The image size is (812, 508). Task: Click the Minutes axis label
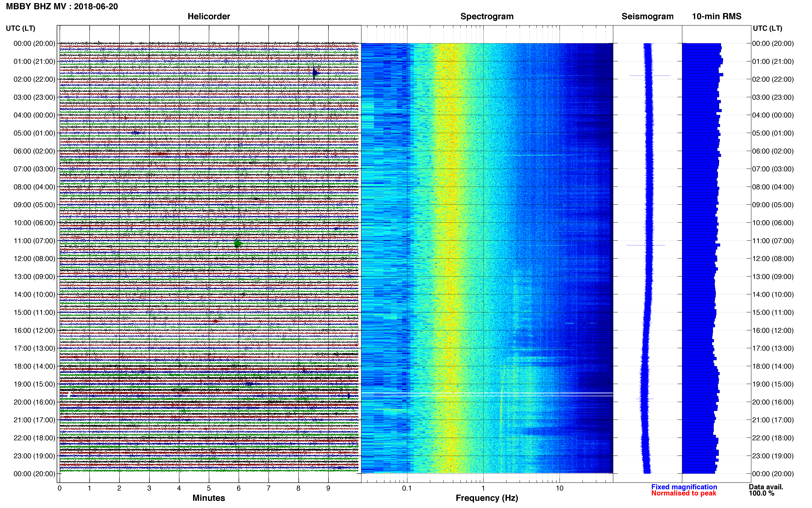(x=209, y=498)
